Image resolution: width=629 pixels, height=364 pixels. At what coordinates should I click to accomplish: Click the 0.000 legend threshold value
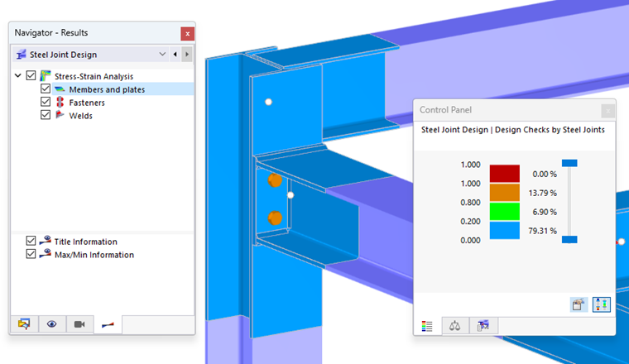pos(470,240)
